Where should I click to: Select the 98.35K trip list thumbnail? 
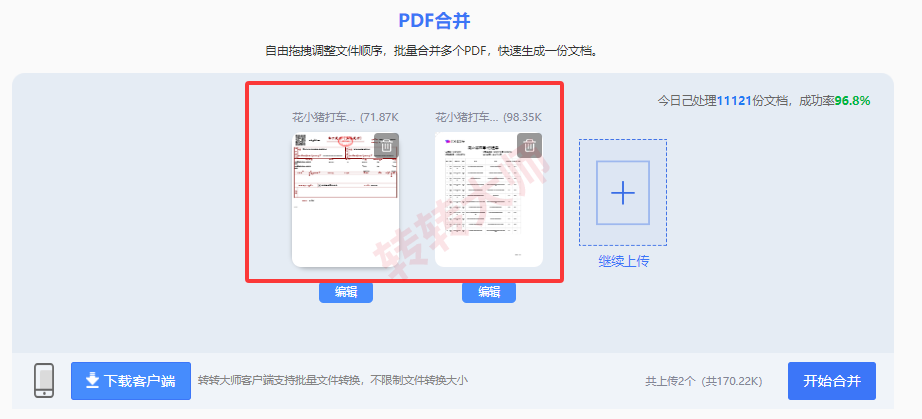coord(489,200)
